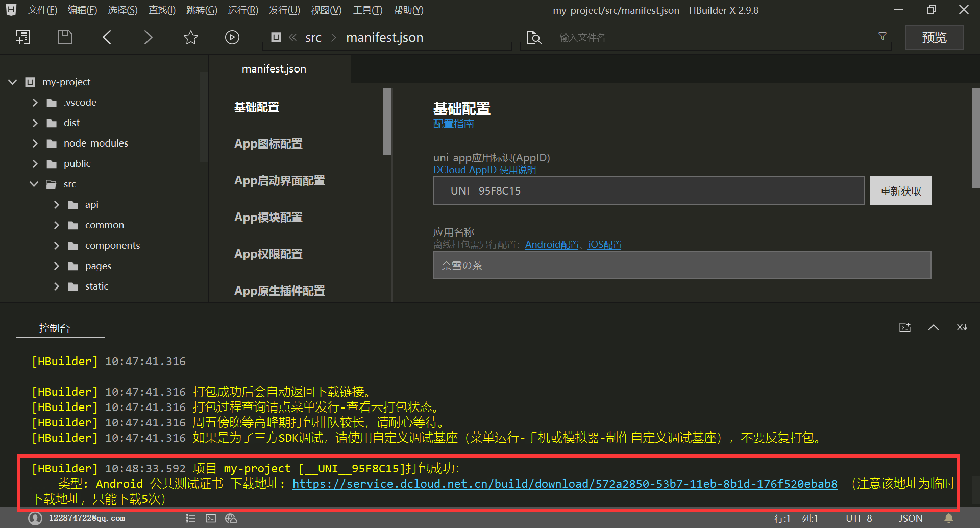Image resolution: width=980 pixels, height=528 pixels.
Task: Open the 配置指南 link
Action: 454,124
